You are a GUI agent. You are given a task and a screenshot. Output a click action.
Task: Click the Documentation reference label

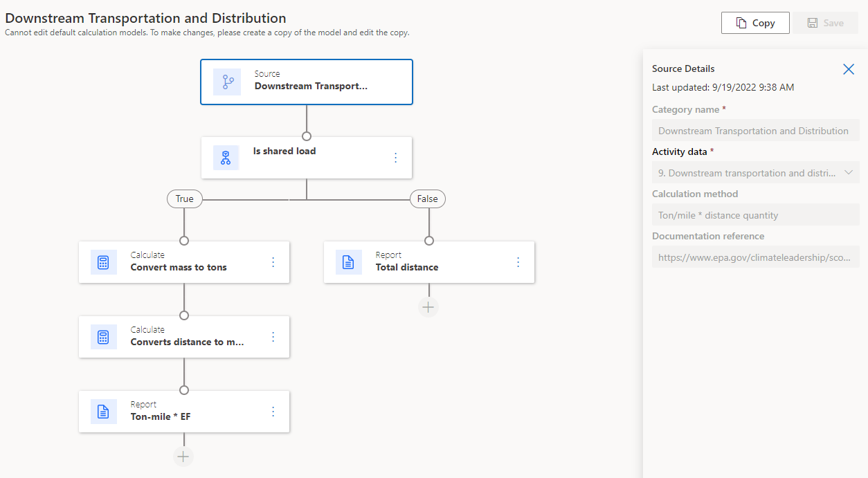click(708, 236)
